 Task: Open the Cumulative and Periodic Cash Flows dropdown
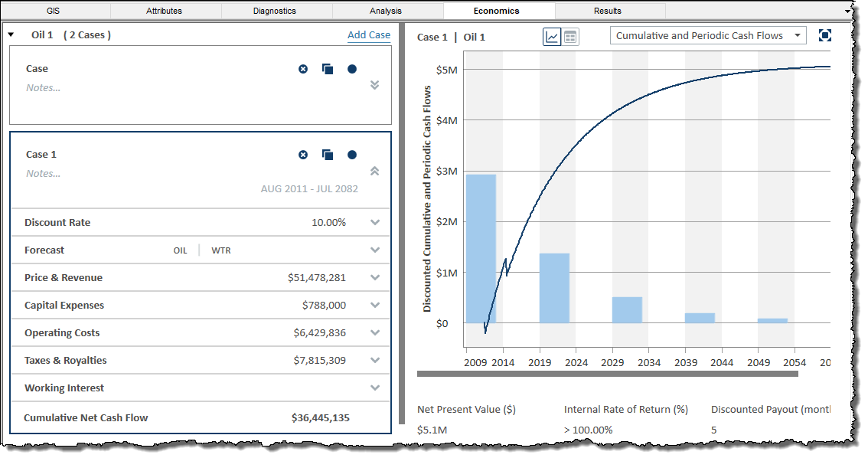708,36
